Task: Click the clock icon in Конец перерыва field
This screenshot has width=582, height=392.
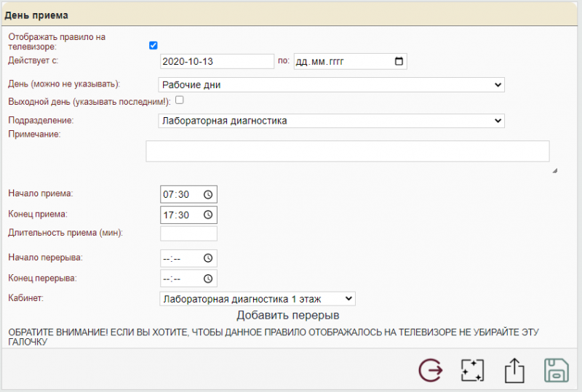Action: [x=208, y=279]
